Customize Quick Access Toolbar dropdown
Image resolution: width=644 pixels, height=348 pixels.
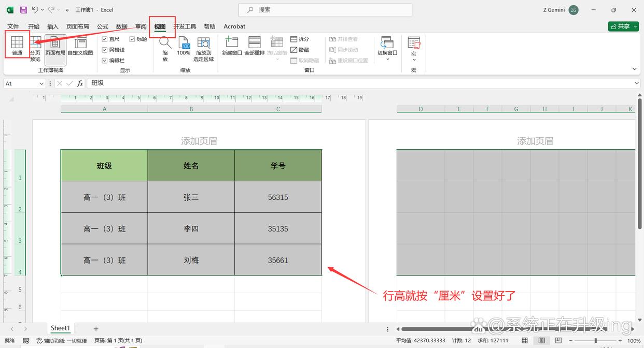coord(67,10)
